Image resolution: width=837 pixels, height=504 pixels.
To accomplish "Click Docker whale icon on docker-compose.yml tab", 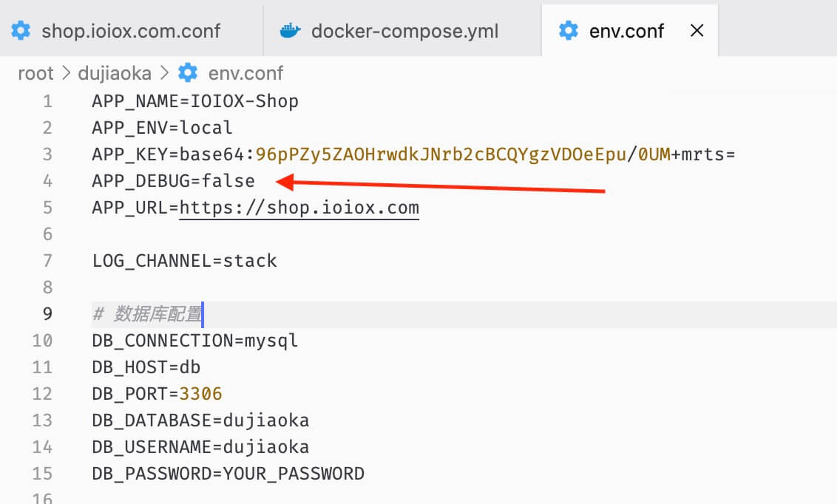I will (290, 30).
